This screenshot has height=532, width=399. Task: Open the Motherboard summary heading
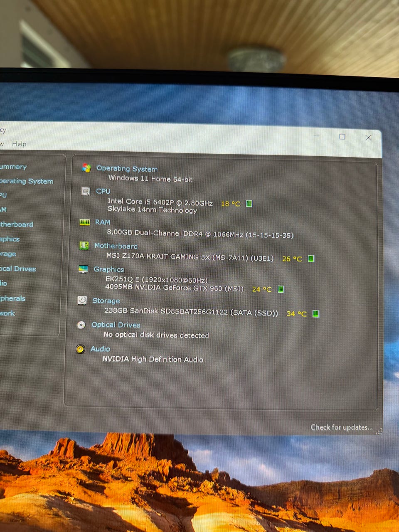click(x=116, y=246)
